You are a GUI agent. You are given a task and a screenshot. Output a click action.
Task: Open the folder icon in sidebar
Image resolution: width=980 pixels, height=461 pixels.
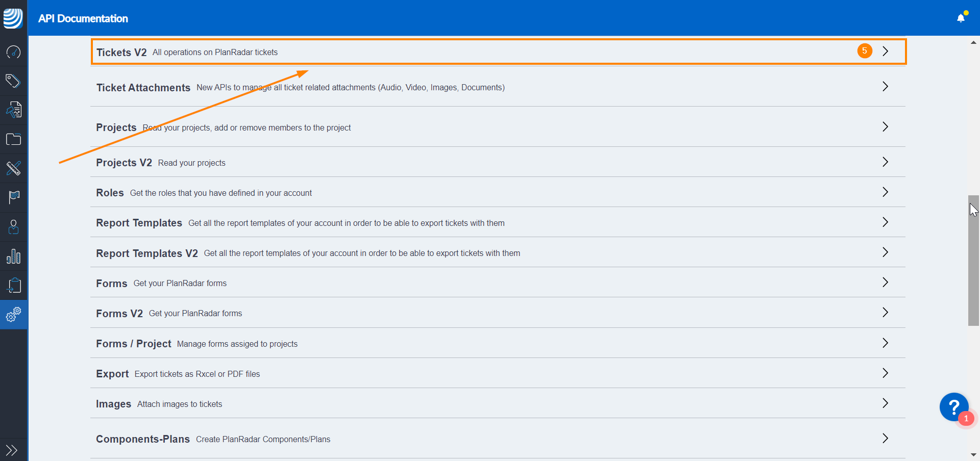click(x=13, y=139)
